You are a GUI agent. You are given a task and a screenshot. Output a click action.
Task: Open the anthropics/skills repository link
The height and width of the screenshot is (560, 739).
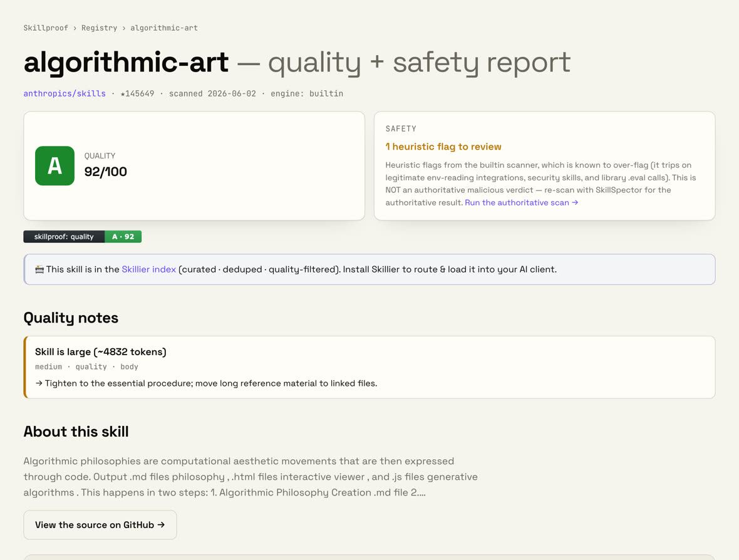click(65, 93)
